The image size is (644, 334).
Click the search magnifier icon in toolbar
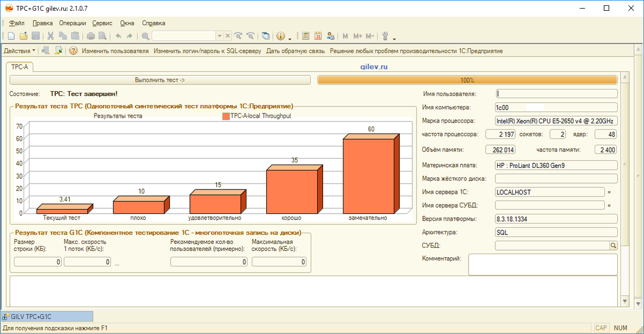145,36
